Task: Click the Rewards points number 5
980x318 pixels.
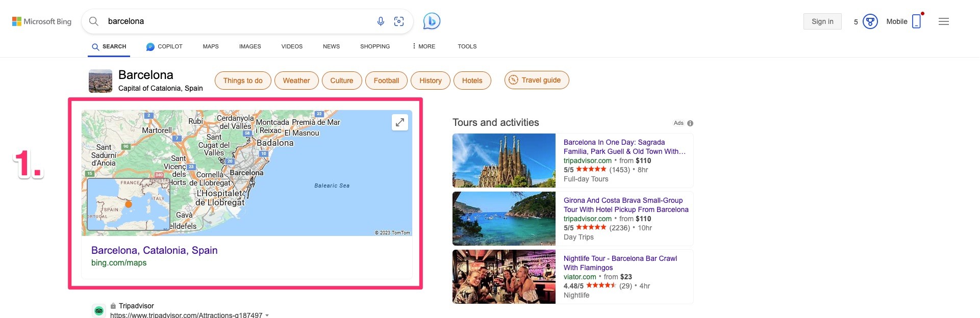Action: click(856, 22)
